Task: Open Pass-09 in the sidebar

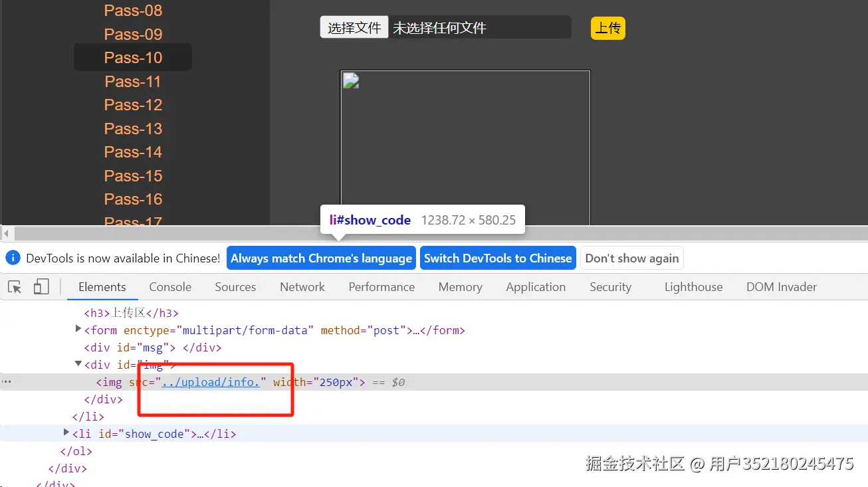Action: tap(133, 34)
